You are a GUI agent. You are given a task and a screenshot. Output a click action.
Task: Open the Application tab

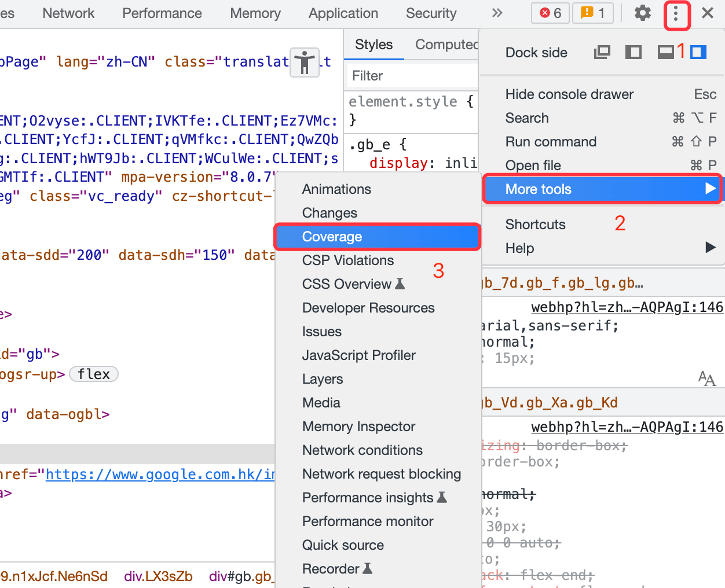pos(343,13)
